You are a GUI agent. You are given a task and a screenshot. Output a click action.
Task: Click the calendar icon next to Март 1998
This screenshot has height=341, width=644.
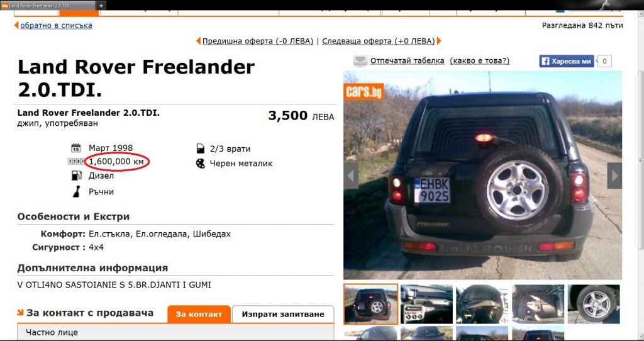[76, 148]
